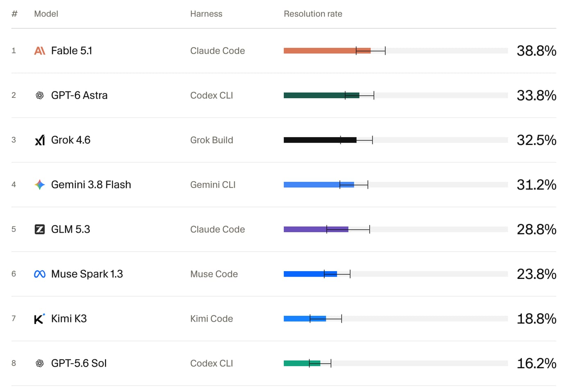Click the black Grok 4.6 resolution bar

[320, 140]
